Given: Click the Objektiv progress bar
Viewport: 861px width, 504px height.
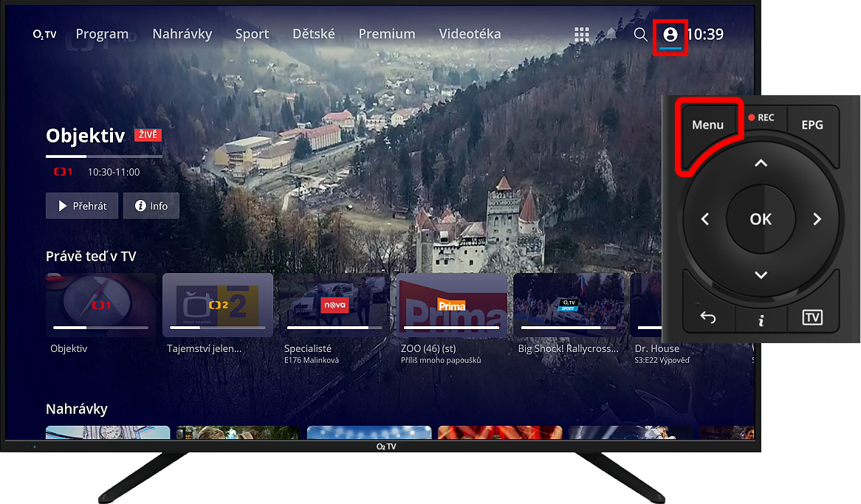Looking at the screenshot, I should tap(103, 156).
